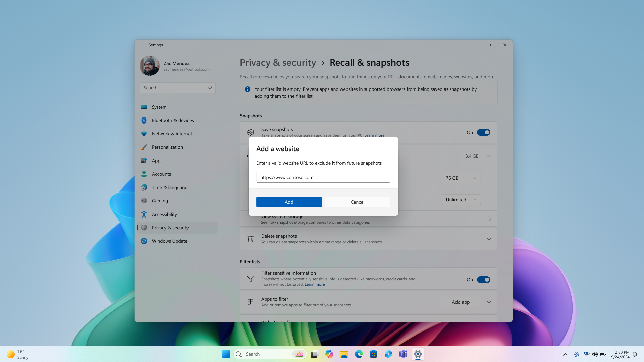
Task: Toggle Filter sensitive information on/off
Action: pyautogui.click(x=483, y=279)
